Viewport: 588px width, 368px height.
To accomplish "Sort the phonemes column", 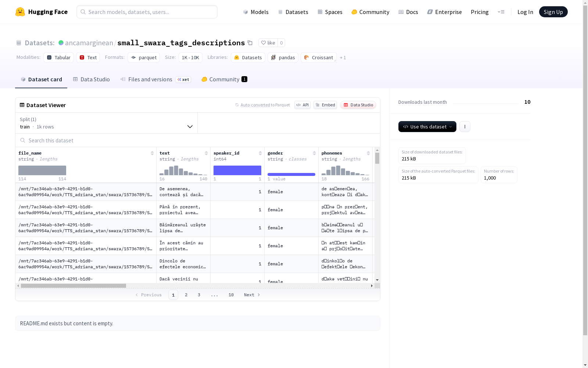I will pos(368,153).
